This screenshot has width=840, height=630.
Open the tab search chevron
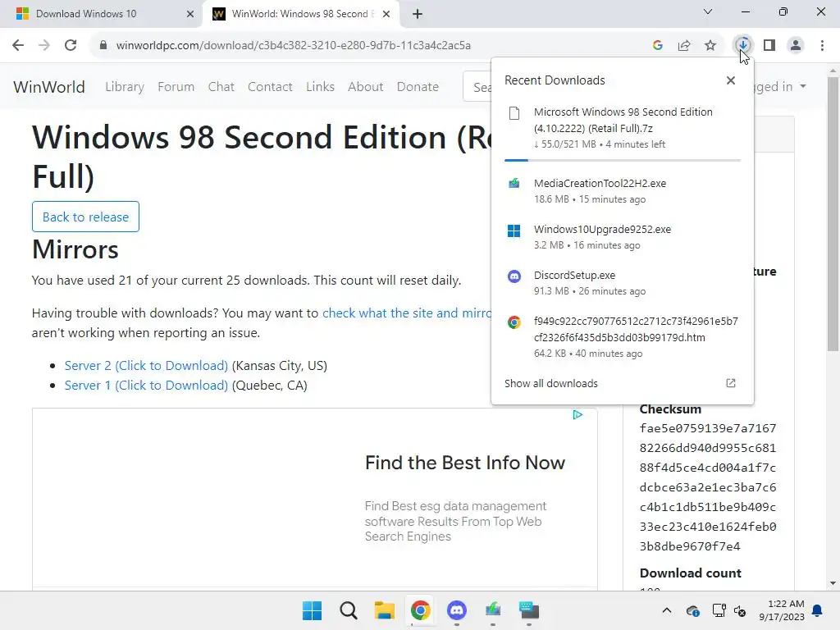[708, 11]
